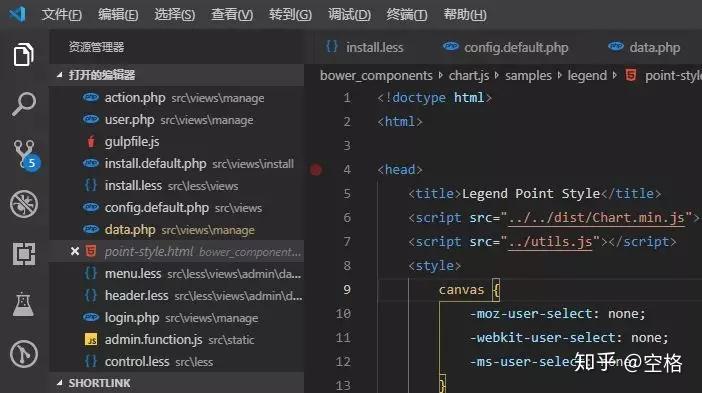Click -webkit-user-select property on line 11
702x393 pixels.
coord(543,337)
